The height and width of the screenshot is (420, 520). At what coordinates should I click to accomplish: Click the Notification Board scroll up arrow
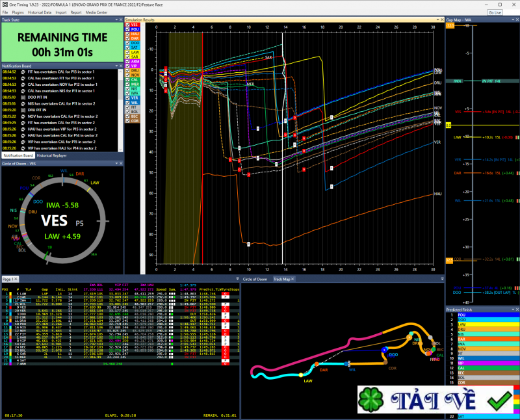tap(120, 71)
